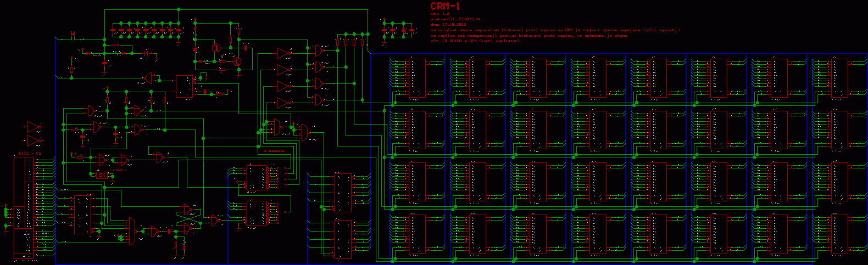Click the CRM-1 schematic title
The height and width of the screenshot is (265, 868).
point(445,7)
